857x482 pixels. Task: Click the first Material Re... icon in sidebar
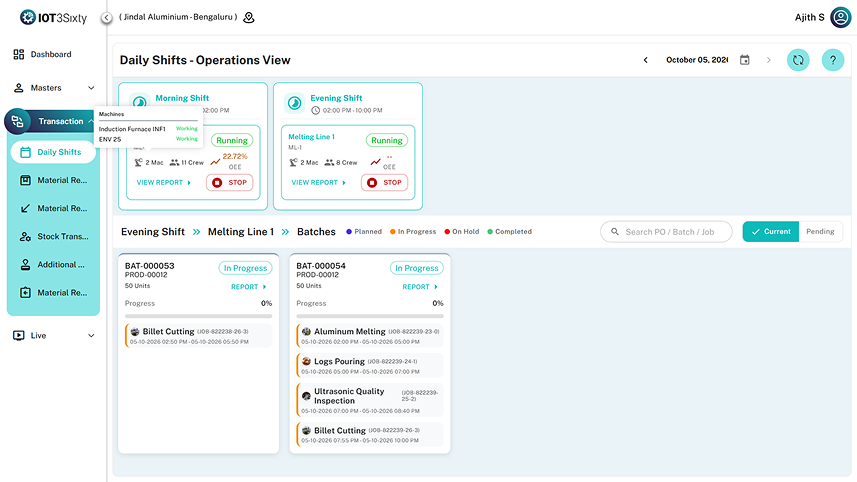click(x=25, y=180)
